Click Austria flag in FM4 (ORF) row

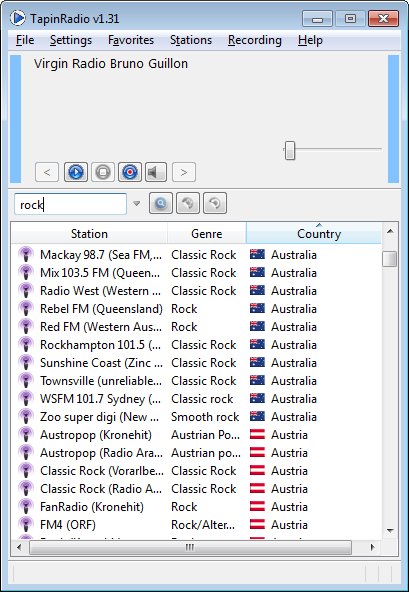(257, 524)
